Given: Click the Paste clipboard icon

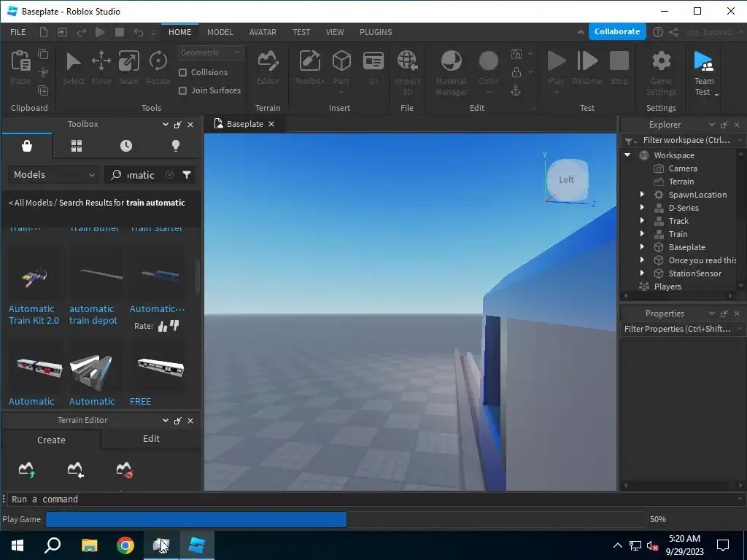Looking at the screenshot, I should coord(20,67).
